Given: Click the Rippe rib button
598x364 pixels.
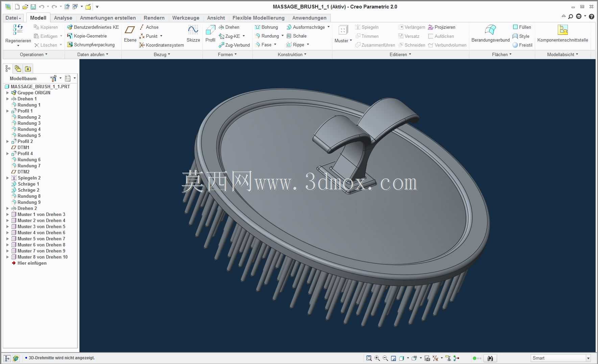Looking at the screenshot, I should (295, 45).
